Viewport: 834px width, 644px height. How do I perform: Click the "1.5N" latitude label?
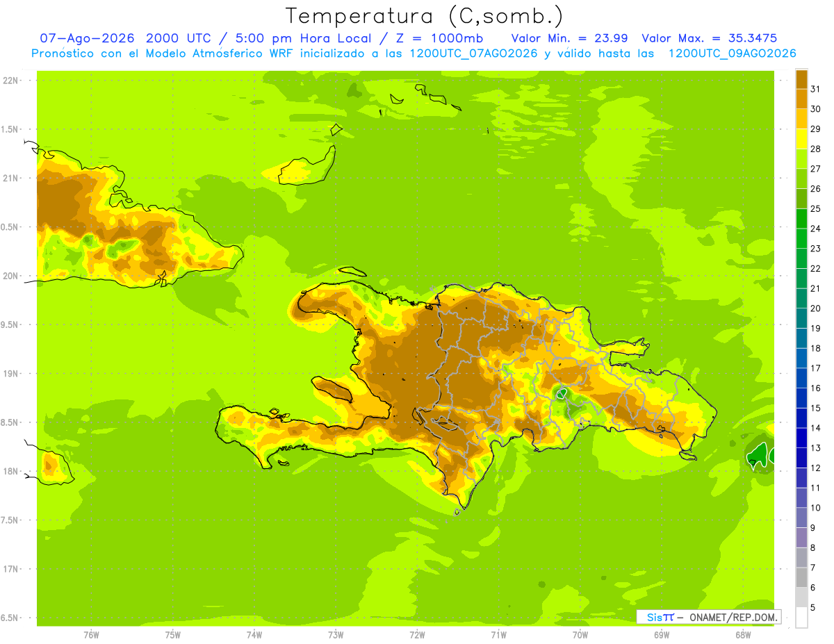pos(10,129)
